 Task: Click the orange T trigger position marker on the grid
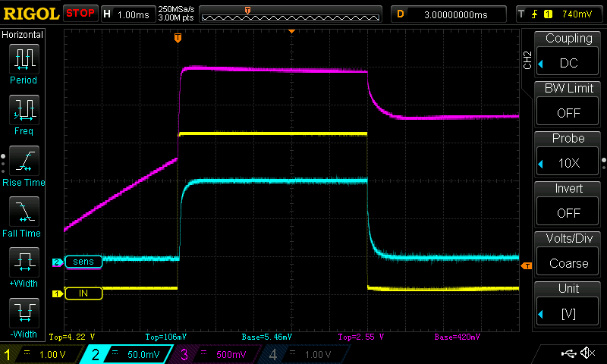tap(178, 37)
